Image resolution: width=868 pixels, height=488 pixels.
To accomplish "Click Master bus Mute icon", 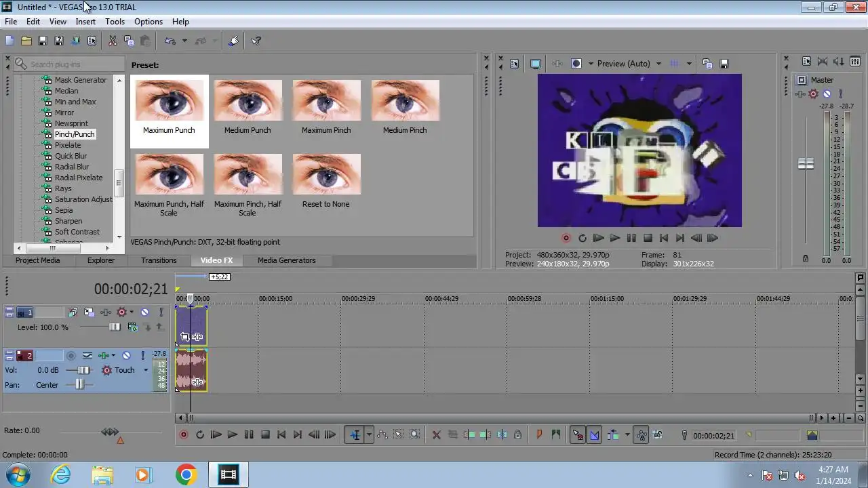I will click(x=827, y=94).
